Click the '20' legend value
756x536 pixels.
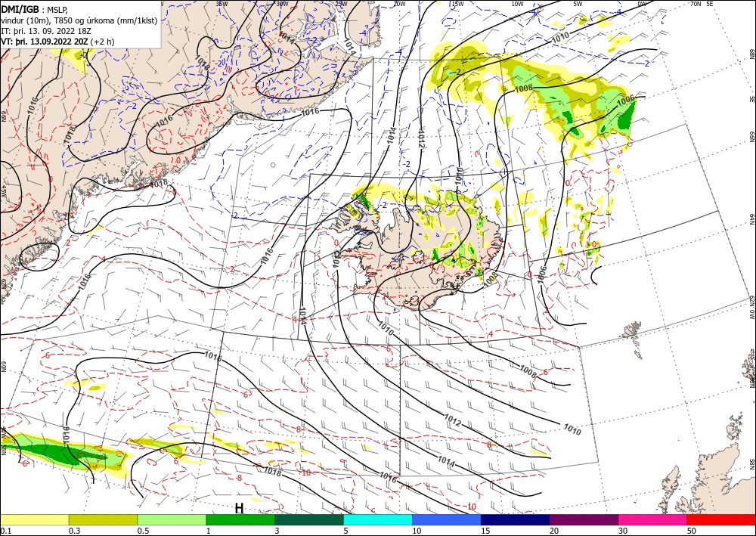pyautogui.click(x=554, y=531)
